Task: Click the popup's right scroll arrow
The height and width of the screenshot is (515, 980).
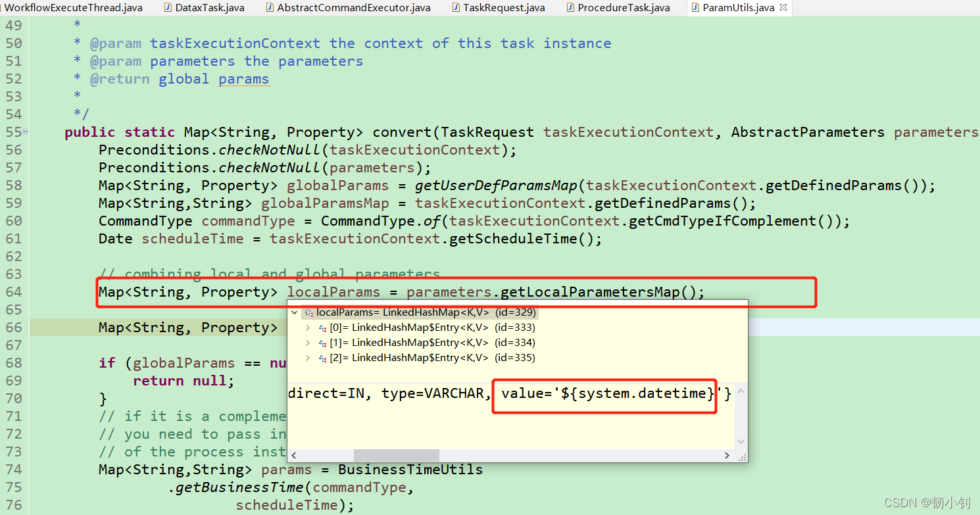Action: 727,455
